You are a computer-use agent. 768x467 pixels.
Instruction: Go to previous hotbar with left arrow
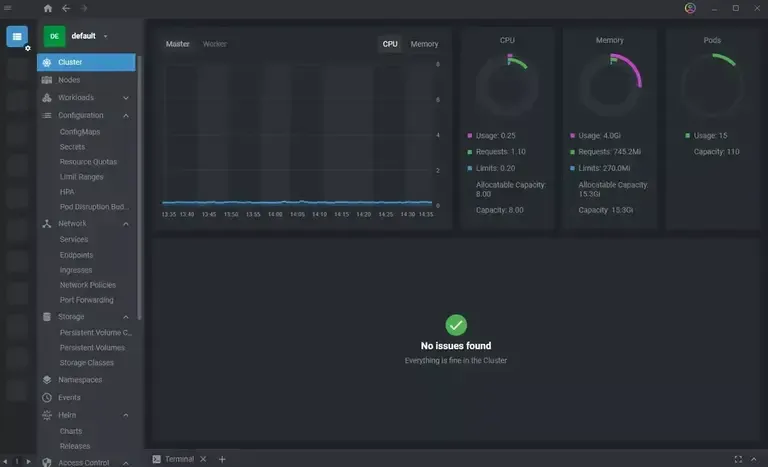pyautogui.click(x=5, y=461)
